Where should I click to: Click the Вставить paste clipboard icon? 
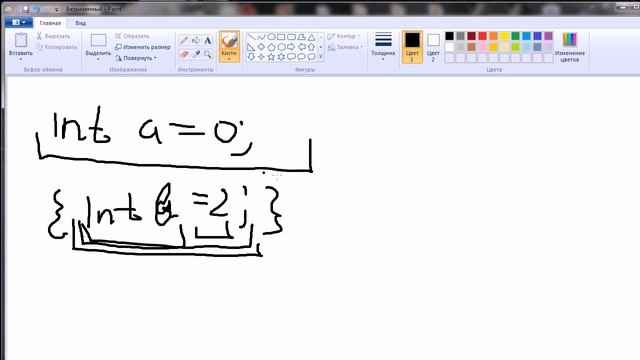point(21,40)
